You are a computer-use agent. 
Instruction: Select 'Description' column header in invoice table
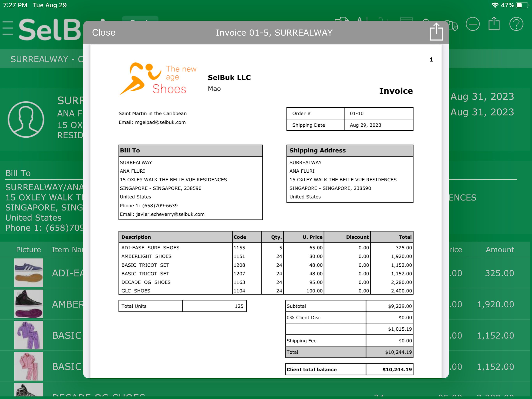136,237
